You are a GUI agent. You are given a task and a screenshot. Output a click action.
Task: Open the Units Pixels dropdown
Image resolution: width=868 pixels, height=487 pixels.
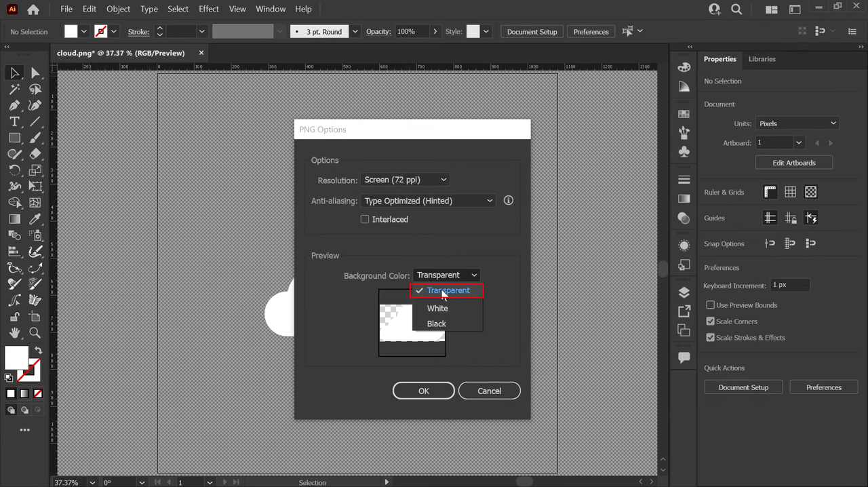point(797,123)
